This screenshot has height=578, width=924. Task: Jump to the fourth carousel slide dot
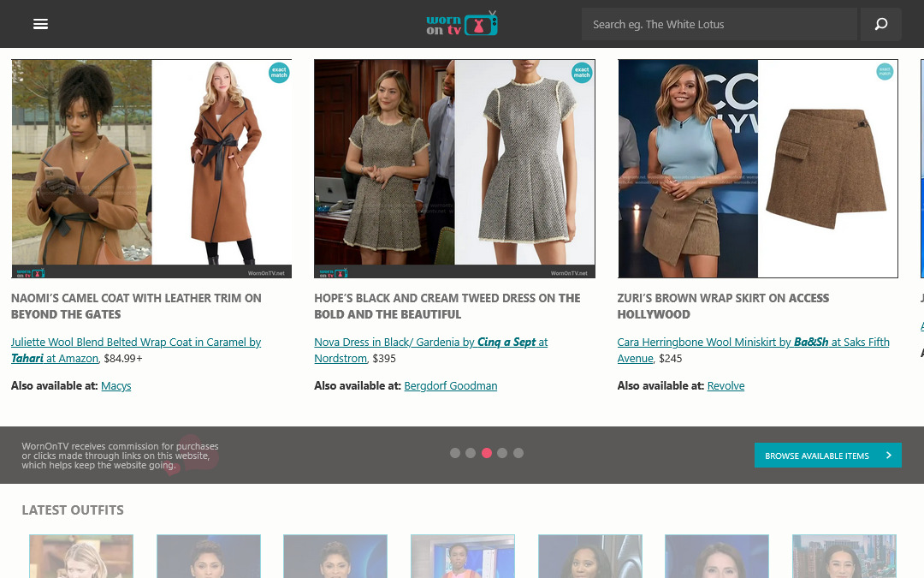pyautogui.click(x=502, y=453)
